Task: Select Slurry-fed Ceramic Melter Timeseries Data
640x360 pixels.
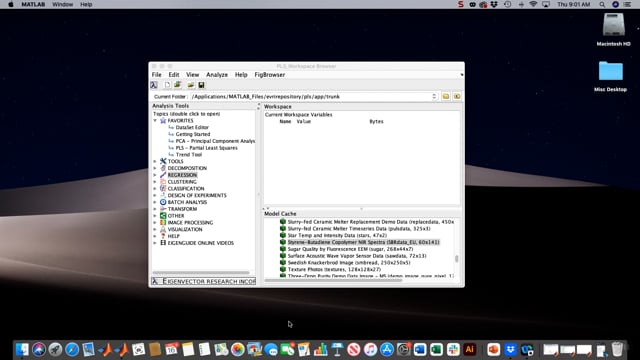Action: coord(359,229)
